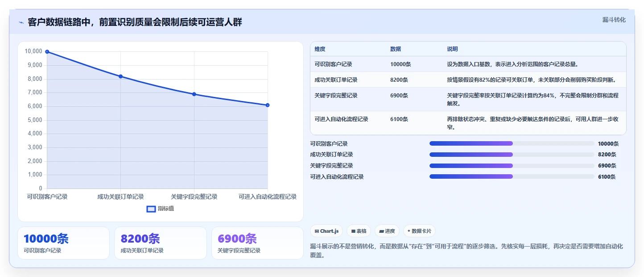This screenshot has width=644, height=277.
Task: Click the 可进入自动化流程记录 progress bar
Action: coord(512,176)
